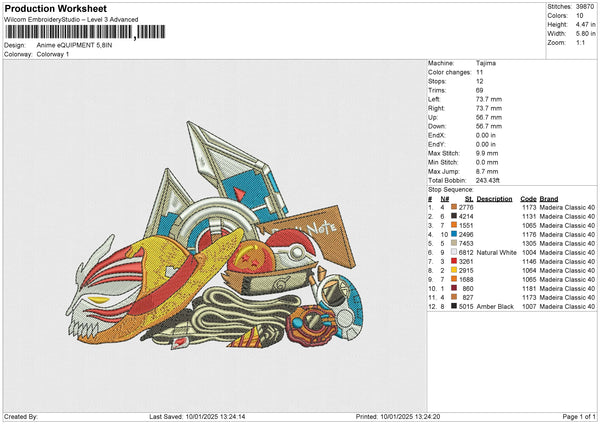Click the dark swatch beside stitch count 4214
This screenshot has height=424, width=600.
pyautogui.click(x=454, y=216)
